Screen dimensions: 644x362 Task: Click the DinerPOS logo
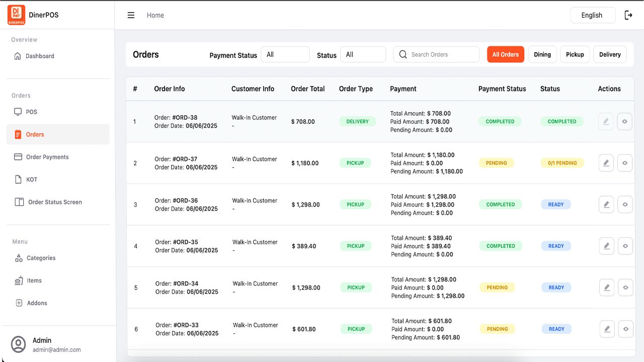(x=16, y=15)
